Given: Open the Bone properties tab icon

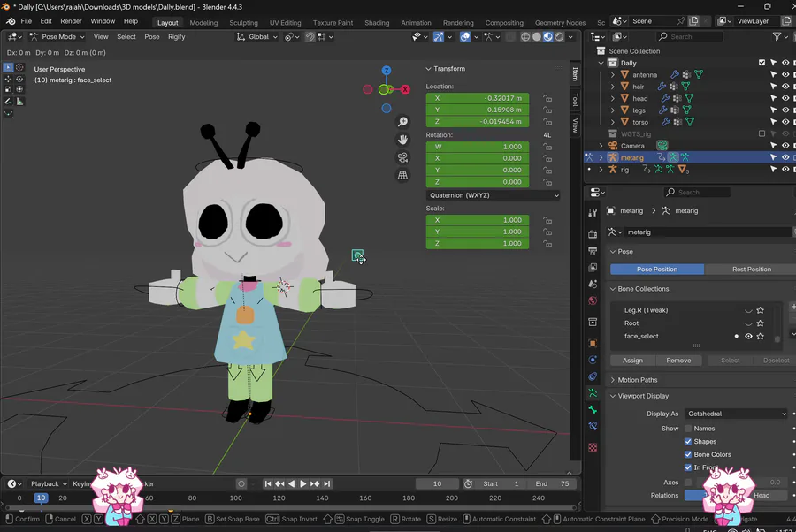Looking at the screenshot, I should pos(593,410).
